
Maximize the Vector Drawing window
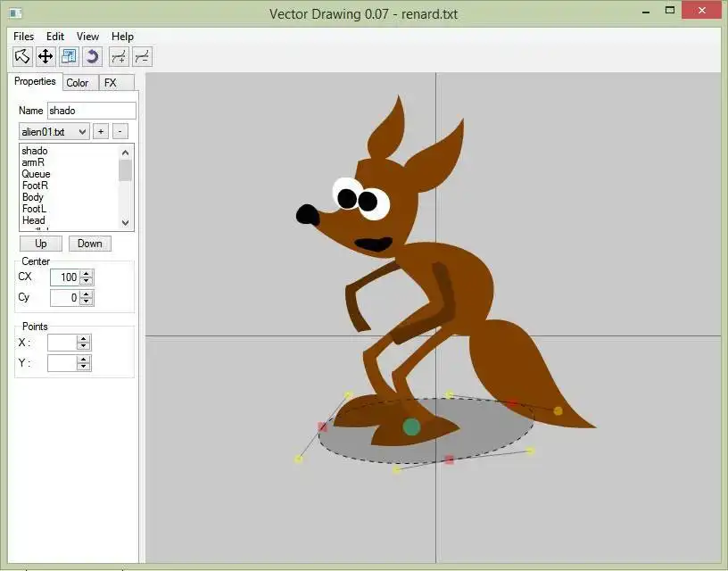[669, 10]
